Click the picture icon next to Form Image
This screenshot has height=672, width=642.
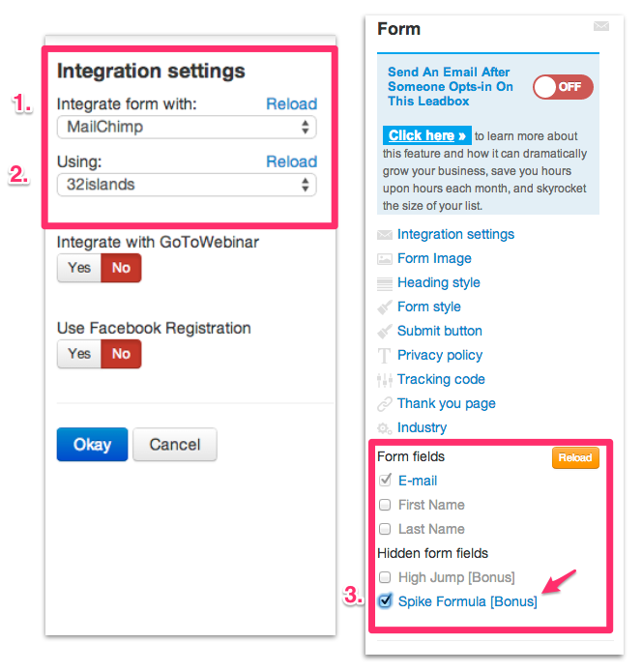pos(385,259)
